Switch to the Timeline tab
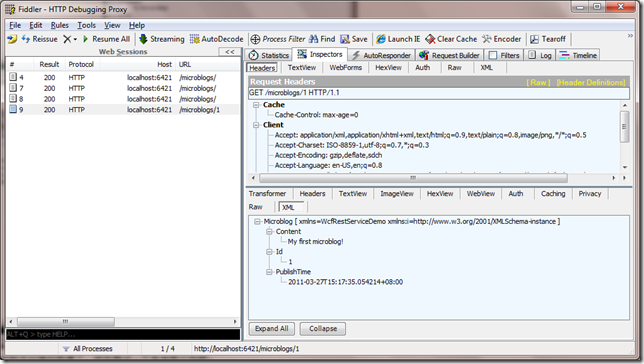The height and width of the screenshot is (364, 644). pyautogui.click(x=578, y=55)
